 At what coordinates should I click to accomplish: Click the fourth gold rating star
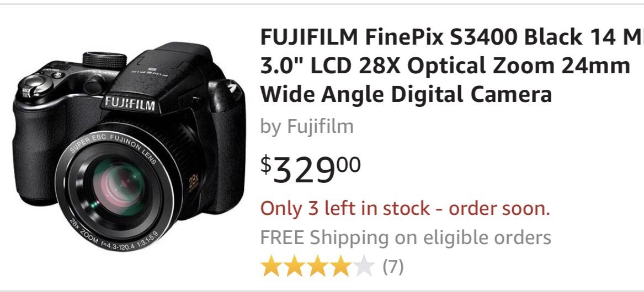(340, 267)
